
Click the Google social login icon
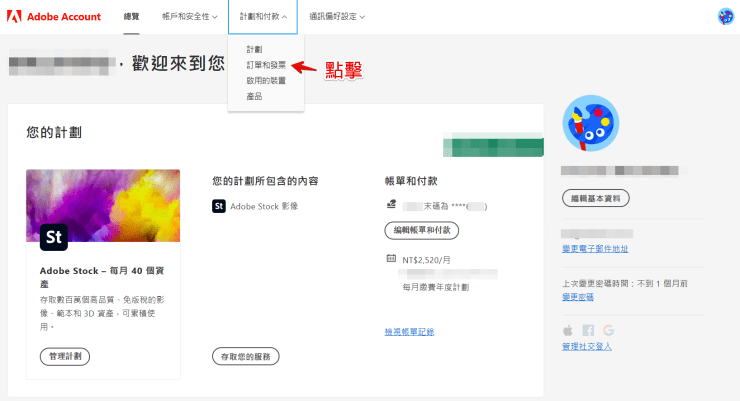[608, 330]
